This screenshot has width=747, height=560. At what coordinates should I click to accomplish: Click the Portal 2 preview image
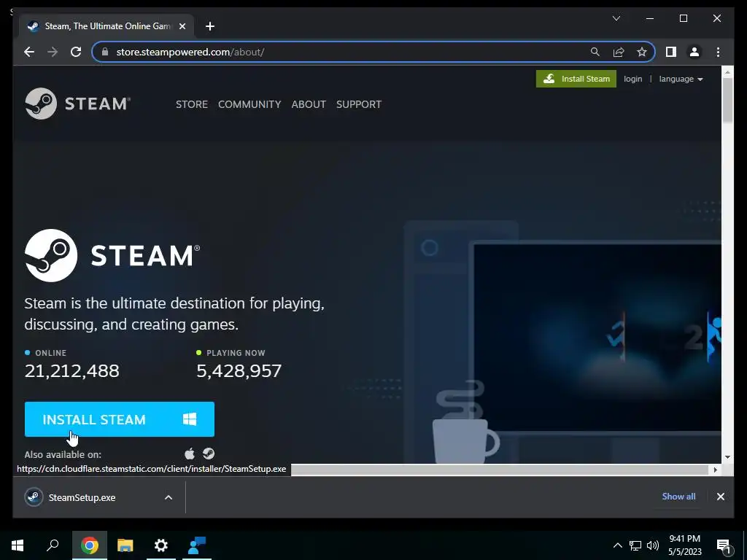point(597,337)
